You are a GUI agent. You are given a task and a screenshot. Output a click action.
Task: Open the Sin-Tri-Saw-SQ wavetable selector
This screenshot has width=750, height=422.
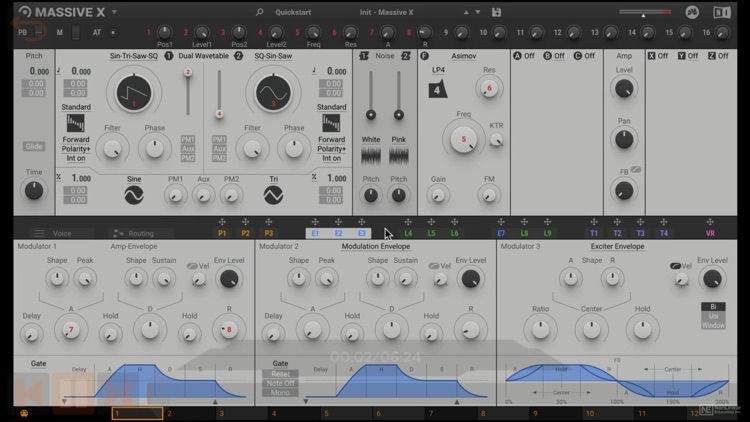(133, 56)
